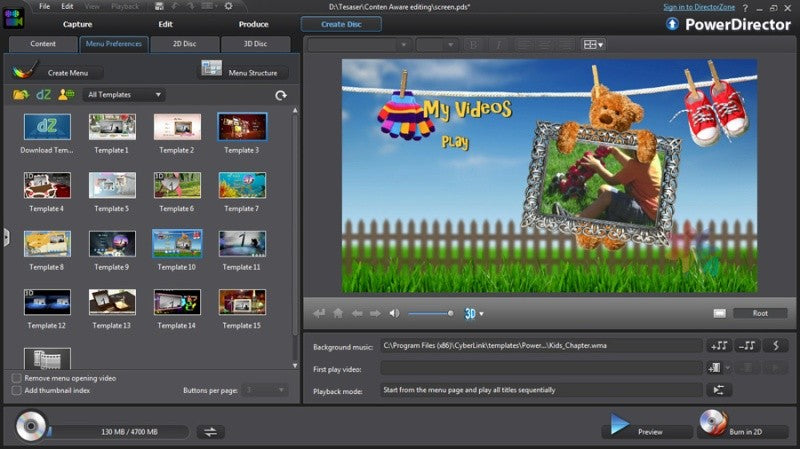This screenshot has width=800, height=449.
Task: Select Download Templates thumbnail
Action: pyautogui.click(x=47, y=127)
